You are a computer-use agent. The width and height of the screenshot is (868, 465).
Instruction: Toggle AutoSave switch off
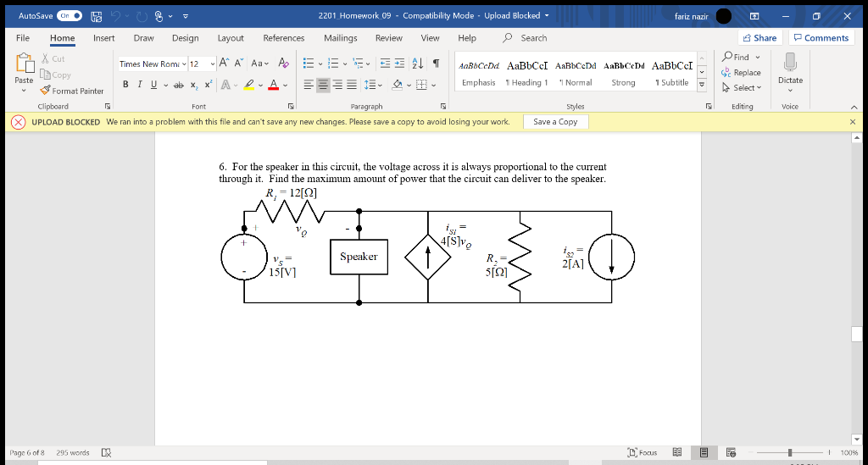[x=70, y=16]
